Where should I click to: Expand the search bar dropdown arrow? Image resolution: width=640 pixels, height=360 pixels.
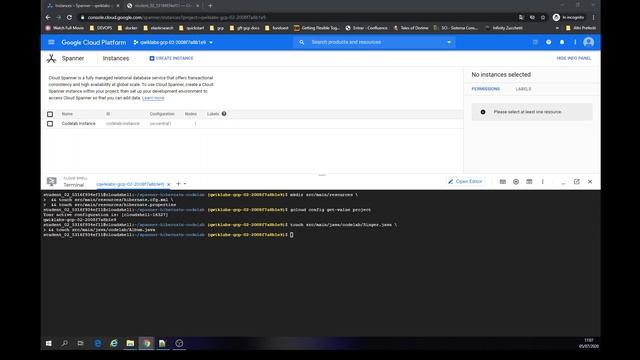coord(449,42)
